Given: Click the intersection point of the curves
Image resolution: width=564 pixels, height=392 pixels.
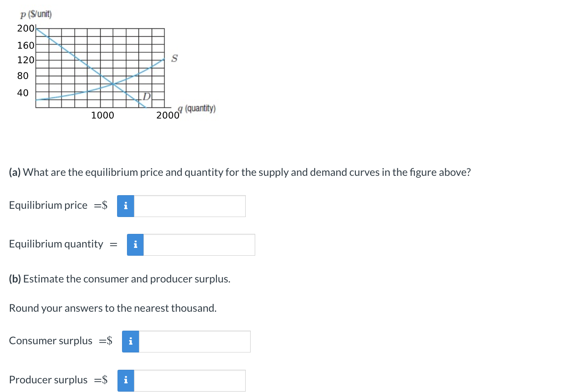Looking at the screenshot, I should coord(112,83).
